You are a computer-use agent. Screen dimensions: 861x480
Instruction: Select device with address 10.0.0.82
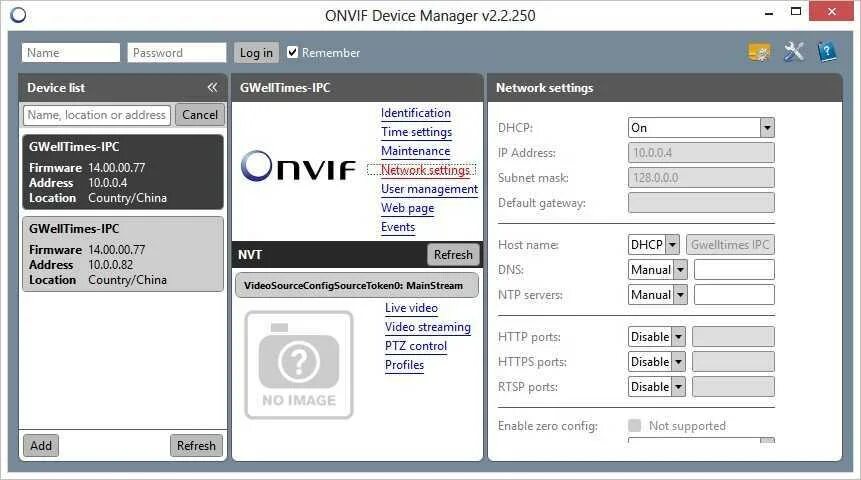pos(123,254)
